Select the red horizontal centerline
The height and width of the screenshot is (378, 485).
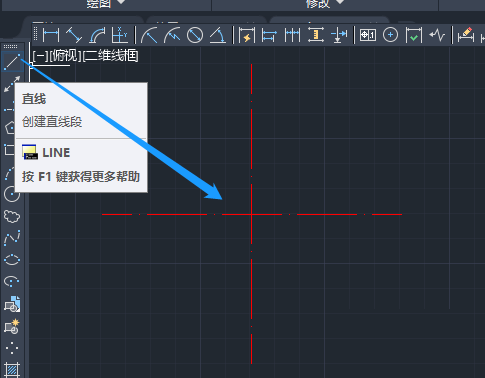point(252,214)
